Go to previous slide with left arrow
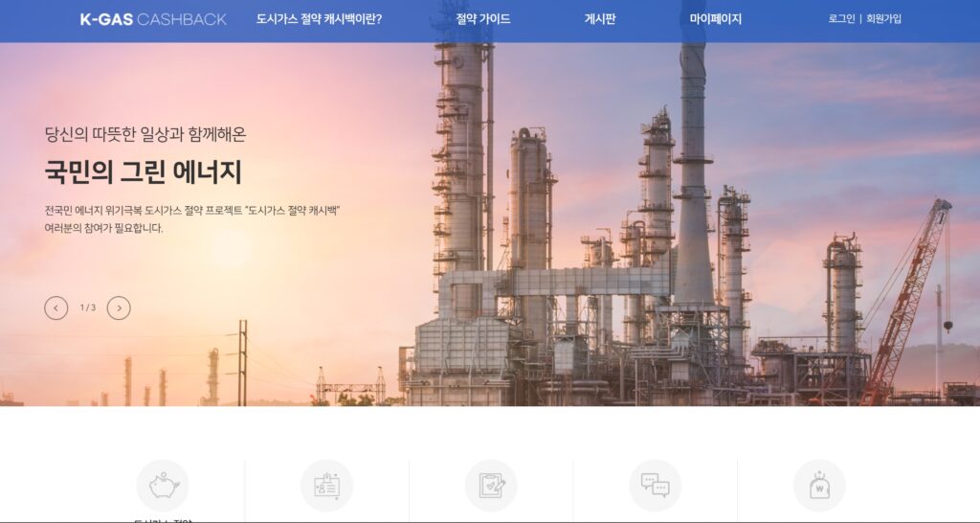The width and height of the screenshot is (980, 523). coord(56,307)
